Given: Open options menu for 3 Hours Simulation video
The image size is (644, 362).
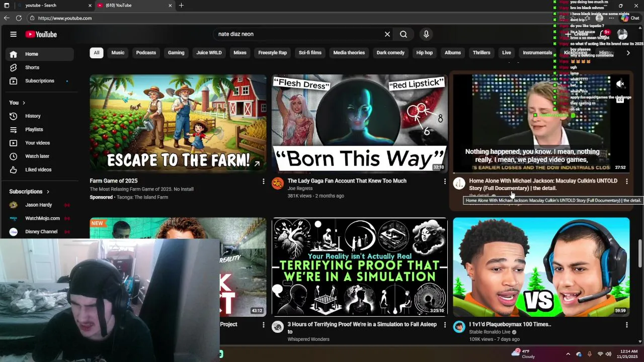Looking at the screenshot, I should (x=444, y=325).
